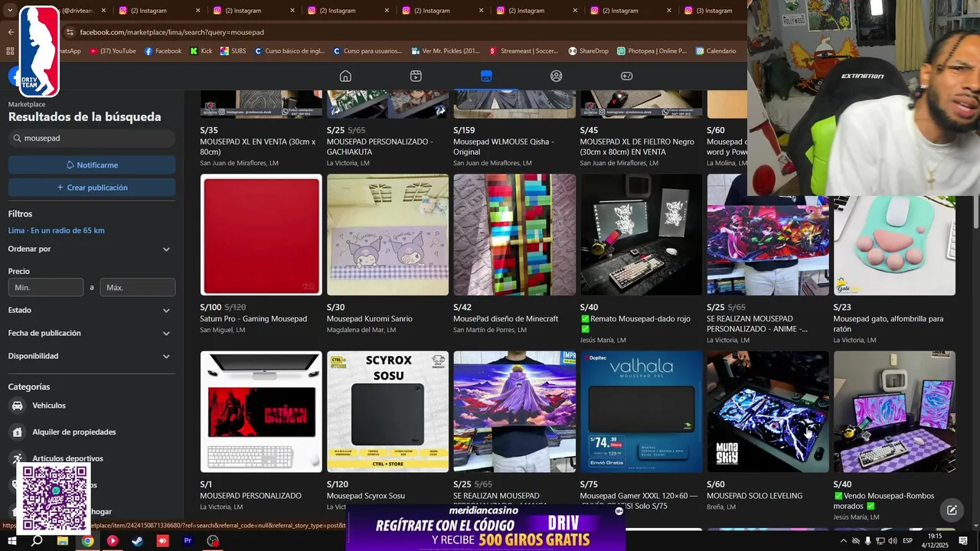
Task: Open the purple Rombos morados mousepad image
Action: [x=894, y=412]
